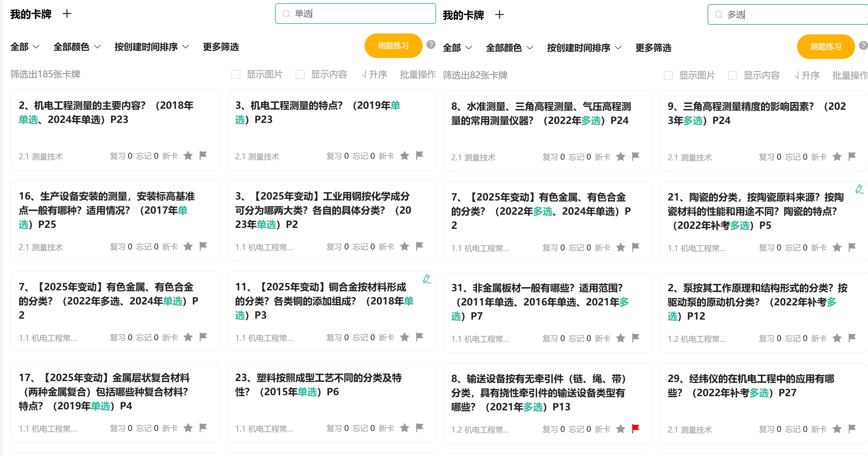The width and height of the screenshot is (868, 457).
Task: Click 2.1 测量技术 tag on 29、经纬仪 card
Action: [x=690, y=430]
